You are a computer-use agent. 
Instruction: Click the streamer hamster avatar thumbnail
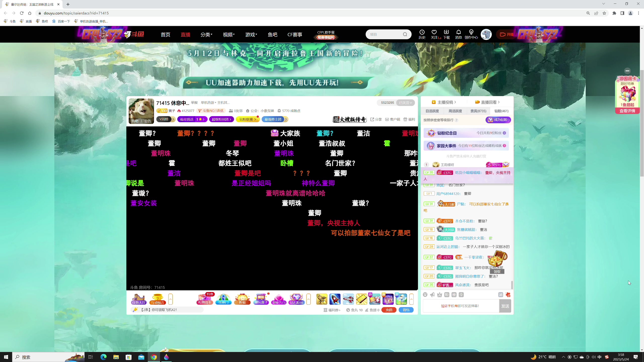[141, 111]
